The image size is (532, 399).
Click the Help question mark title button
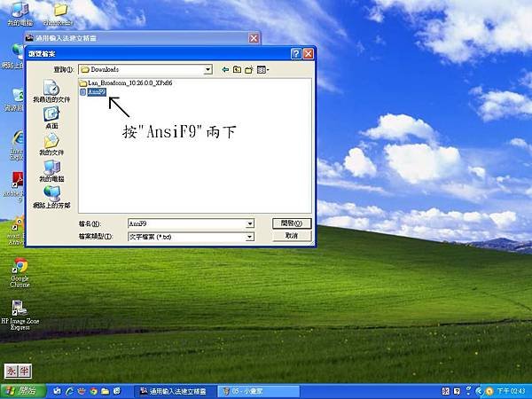[296, 53]
